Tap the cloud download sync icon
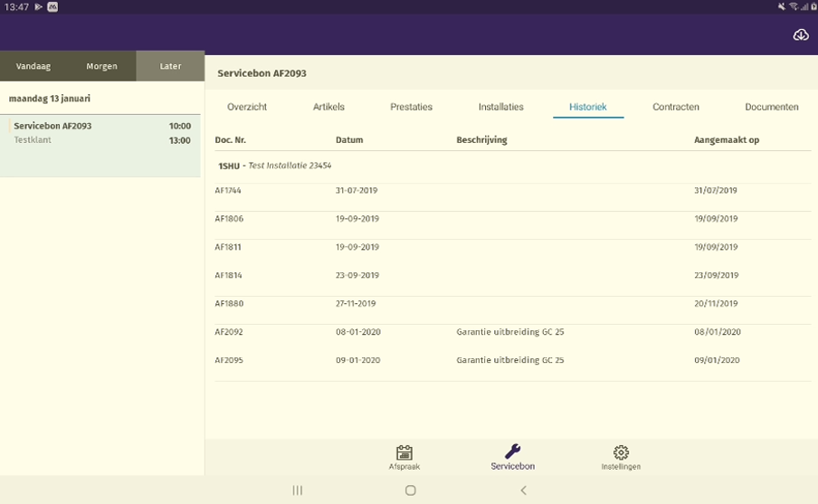This screenshot has width=818, height=504. coord(800,34)
